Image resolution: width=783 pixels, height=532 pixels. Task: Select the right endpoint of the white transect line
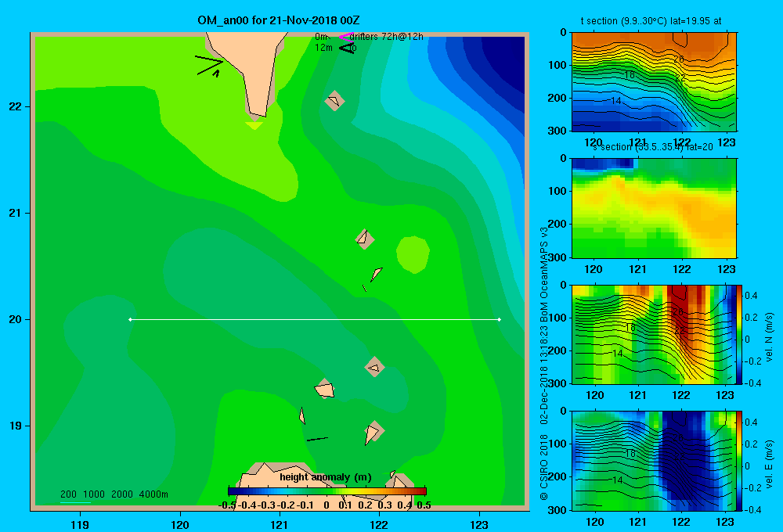pos(500,319)
